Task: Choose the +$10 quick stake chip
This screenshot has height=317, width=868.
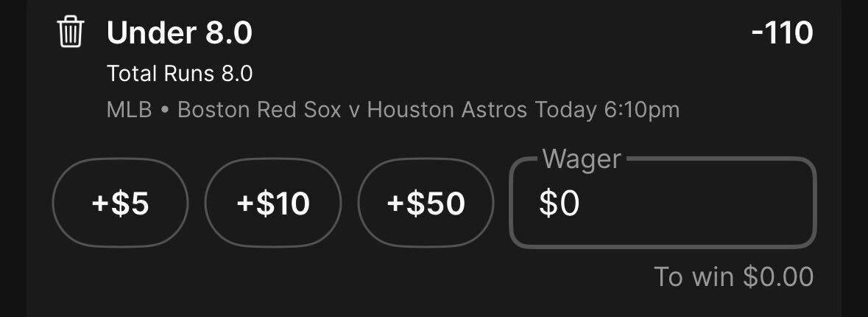Action: (x=273, y=203)
